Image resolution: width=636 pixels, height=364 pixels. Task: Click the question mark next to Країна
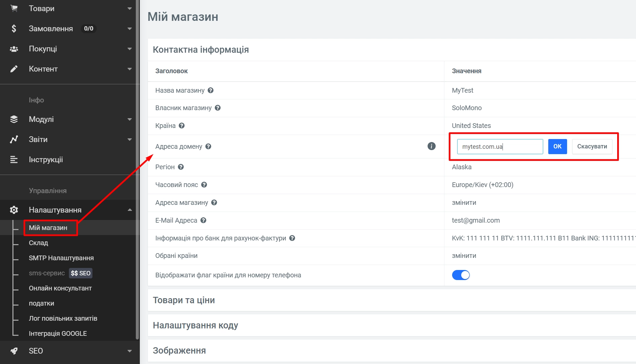pos(182,126)
